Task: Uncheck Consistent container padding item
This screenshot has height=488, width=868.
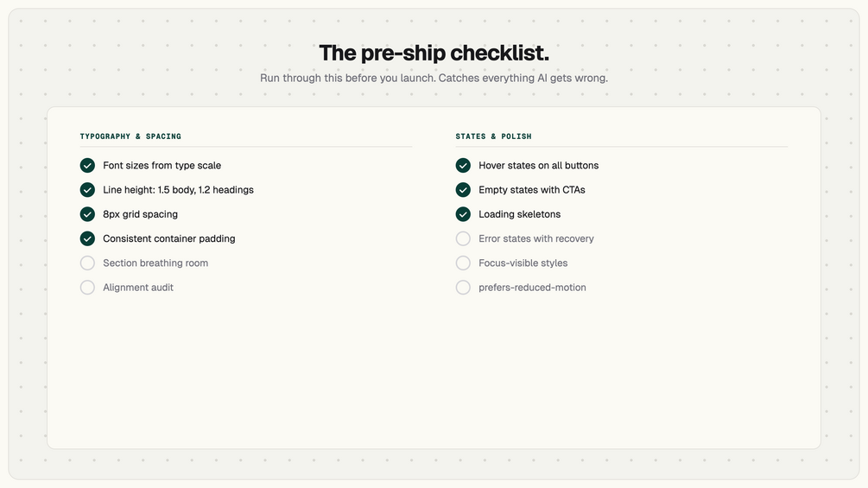Action: pyautogui.click(x=87, y=238)
